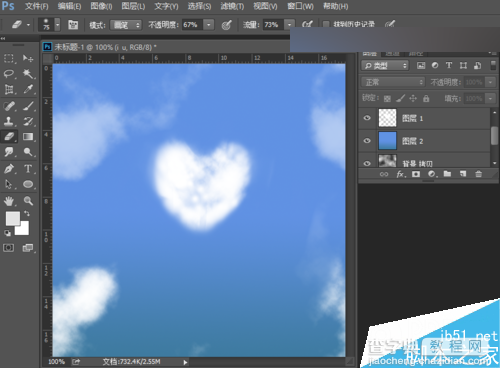
Task: Add a layer style via fx button
Action: (400, 174)
